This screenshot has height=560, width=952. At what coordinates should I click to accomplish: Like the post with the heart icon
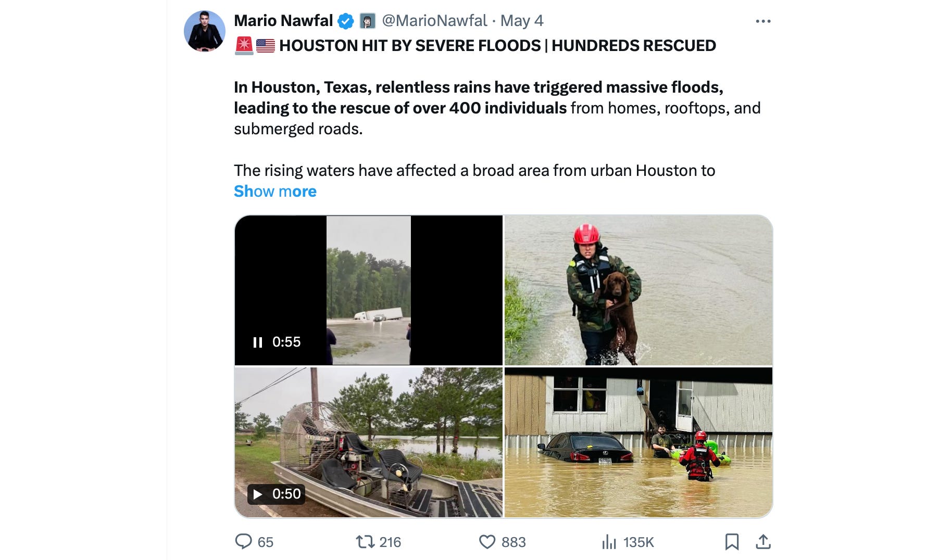point(487,542)
